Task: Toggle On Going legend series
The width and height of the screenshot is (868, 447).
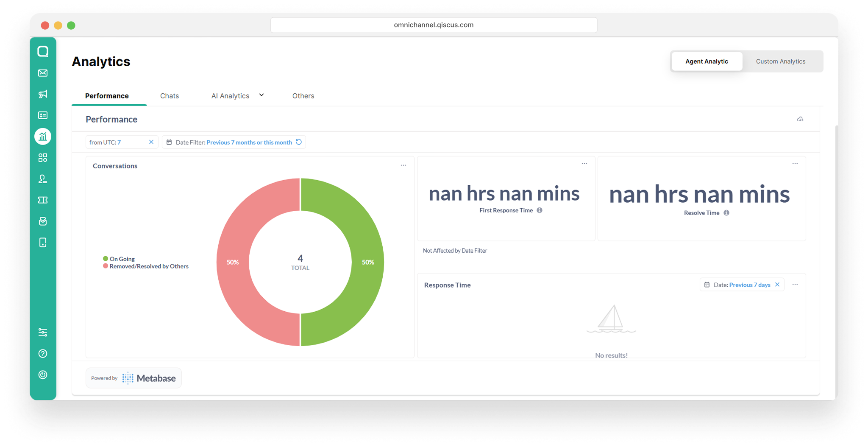Action: 119,259
